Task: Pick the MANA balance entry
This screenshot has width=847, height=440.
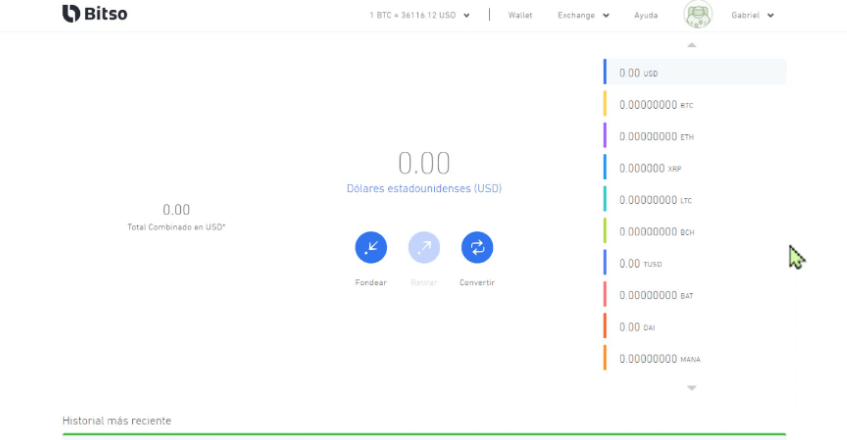Action: (695, 358)
